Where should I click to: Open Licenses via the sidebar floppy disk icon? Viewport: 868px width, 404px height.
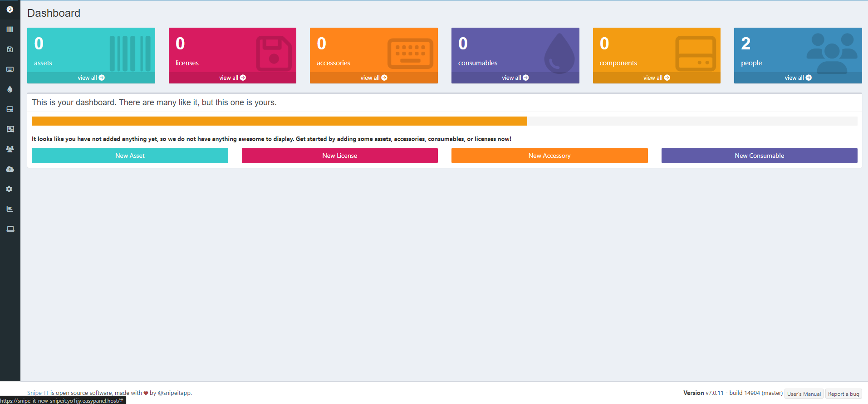point(10,49)
